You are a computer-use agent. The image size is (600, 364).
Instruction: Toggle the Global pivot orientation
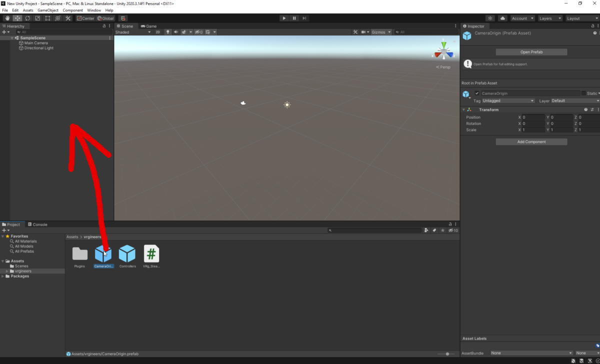point(105,18)
